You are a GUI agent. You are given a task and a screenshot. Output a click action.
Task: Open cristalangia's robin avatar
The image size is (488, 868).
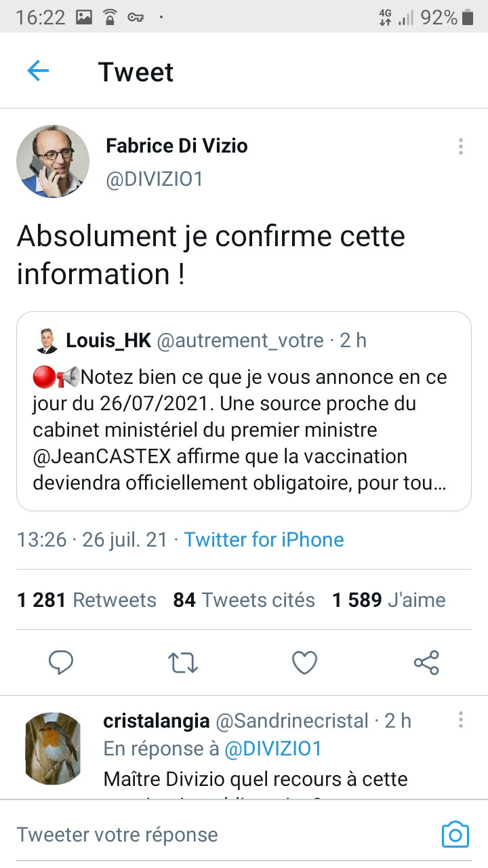click(53, 748)
